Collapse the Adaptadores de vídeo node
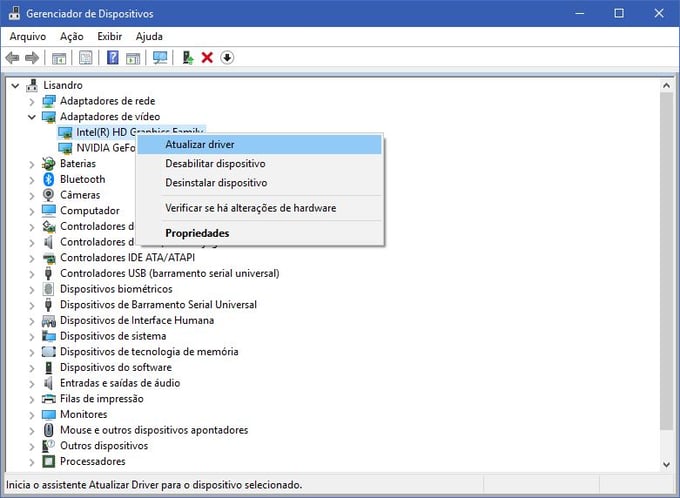Image resolution: width=680 pixels, height=498 pixels. (x=32, y=117)
